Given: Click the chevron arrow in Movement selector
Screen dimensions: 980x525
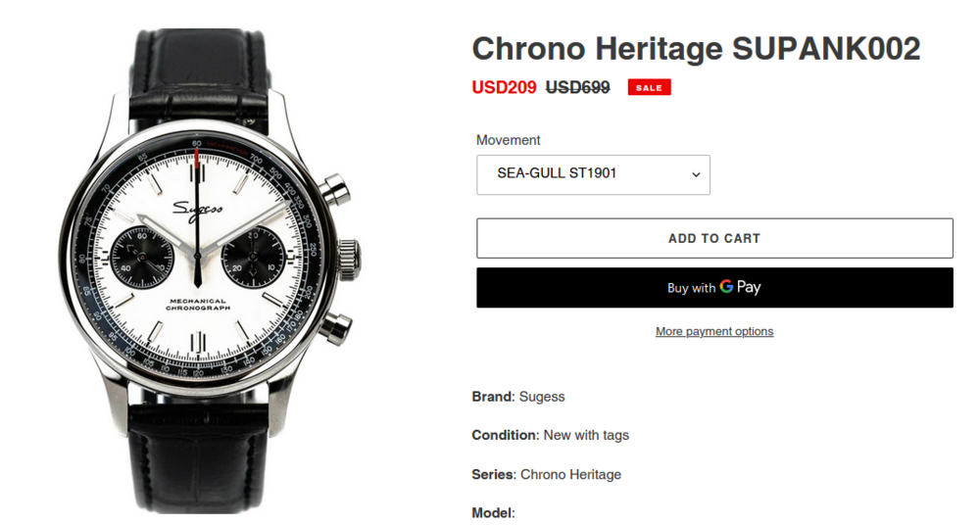Looking at the screenshot, I should pyautogui.click(x=696, y=175).
